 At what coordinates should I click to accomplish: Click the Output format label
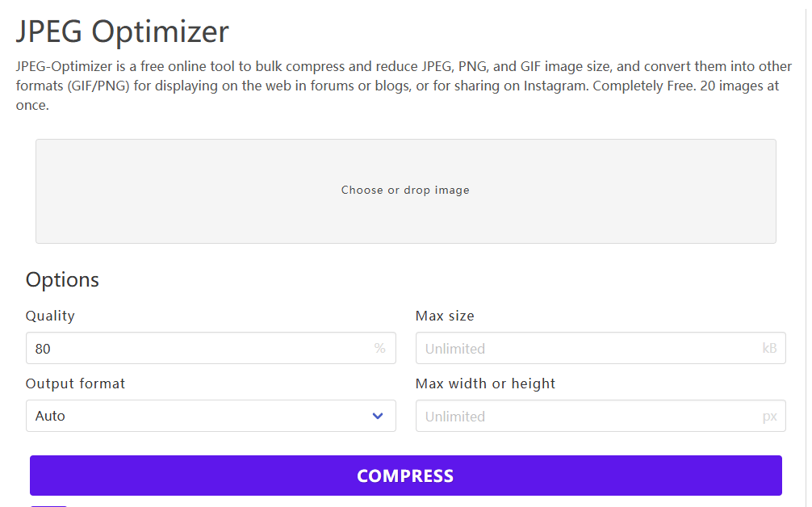point(75,383)
